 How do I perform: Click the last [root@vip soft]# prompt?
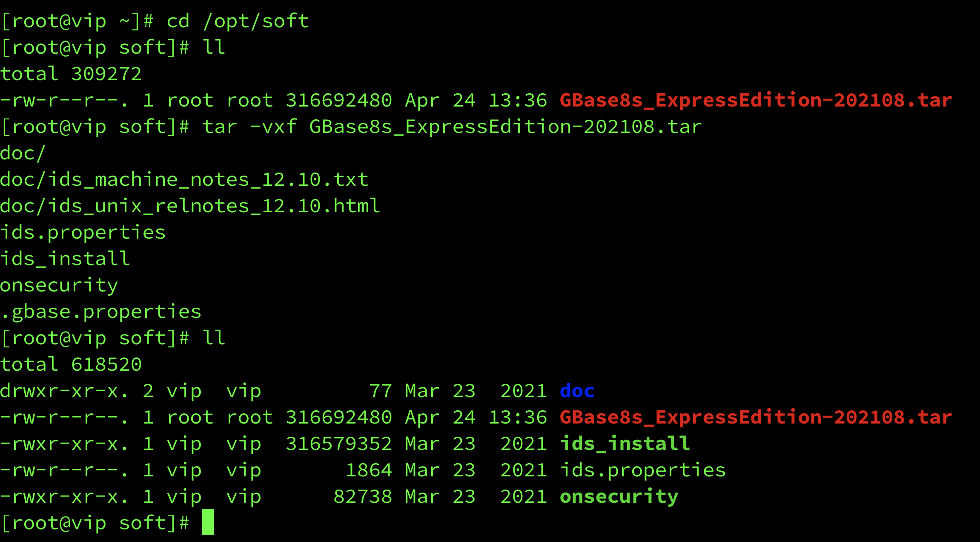[x=95, y=523]
